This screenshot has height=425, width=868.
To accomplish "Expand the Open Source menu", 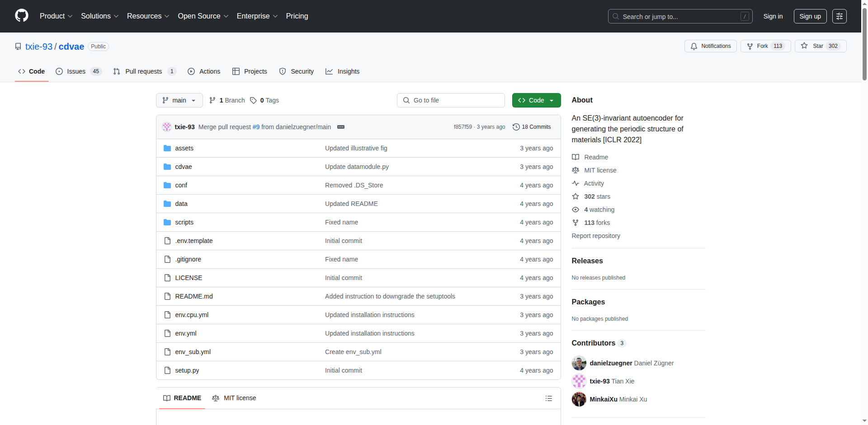I will (203, 16).
